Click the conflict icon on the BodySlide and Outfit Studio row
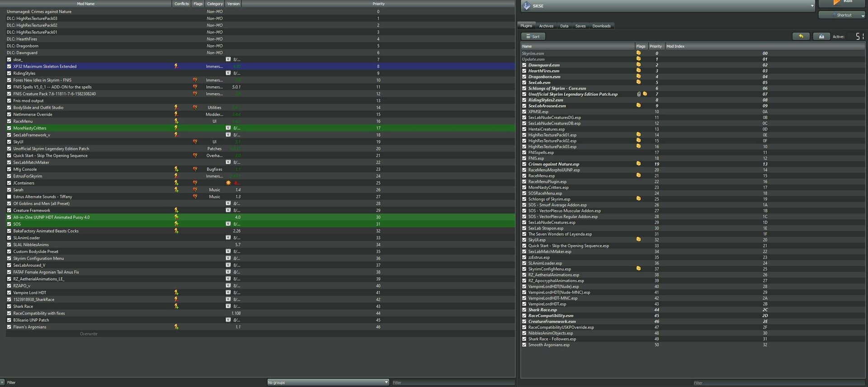 176,108
